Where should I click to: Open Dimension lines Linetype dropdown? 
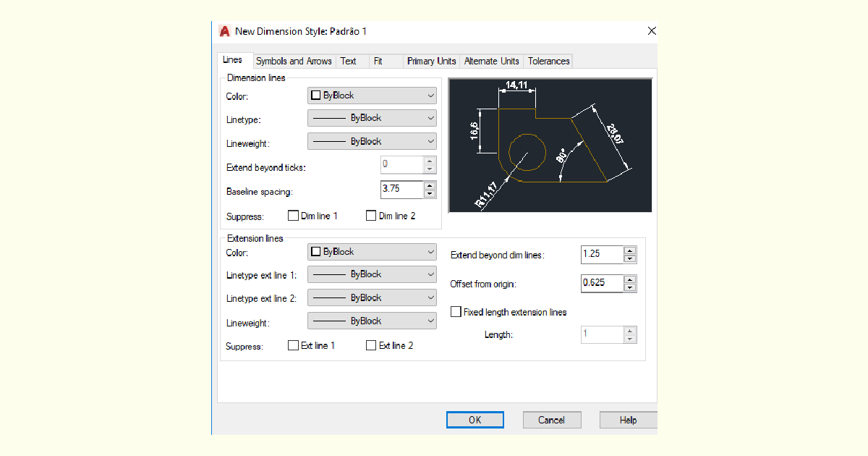point(373,118)
